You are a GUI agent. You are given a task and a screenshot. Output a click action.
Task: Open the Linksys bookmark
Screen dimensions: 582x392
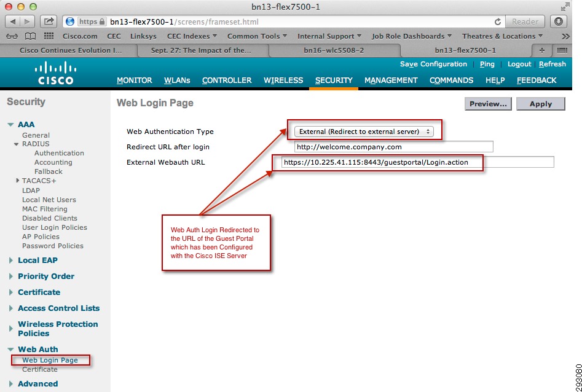coord(143,36)
